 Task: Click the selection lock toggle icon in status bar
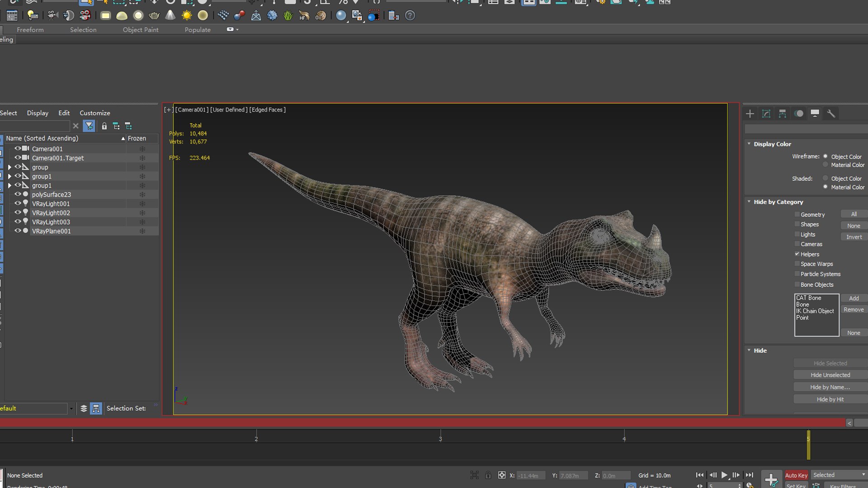click(x=488, y=475)
